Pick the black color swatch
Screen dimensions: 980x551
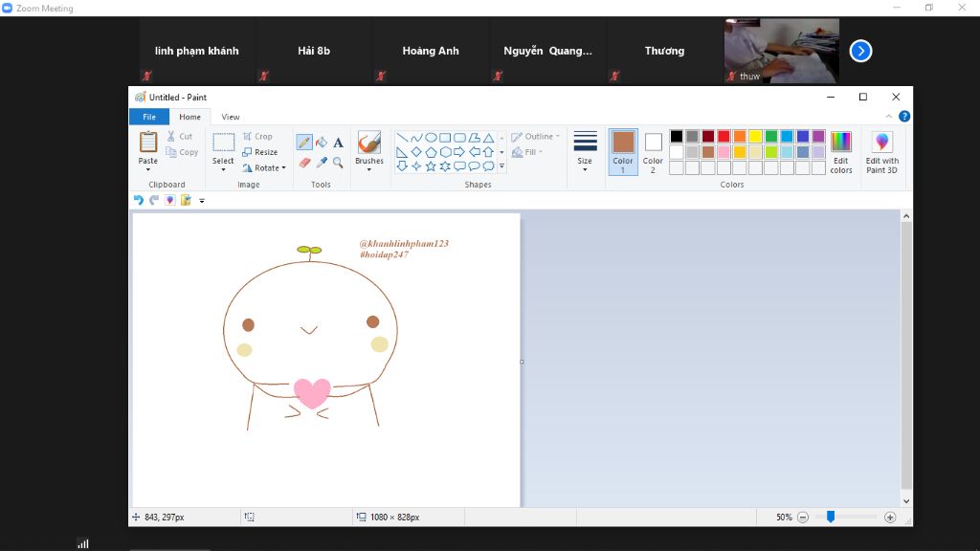click(x=677, y=136)
